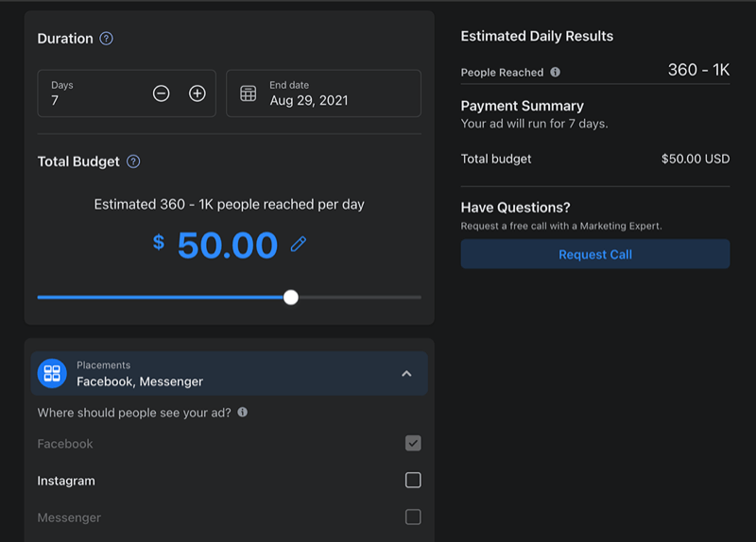Open the End date Aug 29, 2021 field

pos(323,93)
